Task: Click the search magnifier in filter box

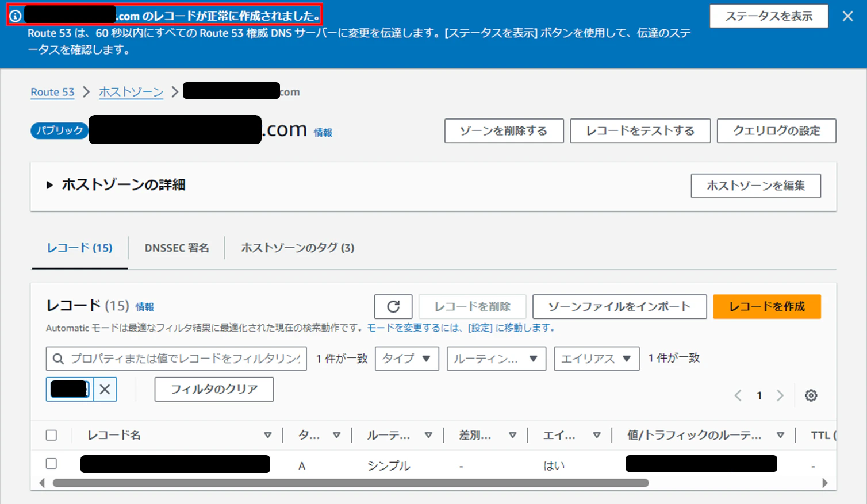Action: pos(58,359)
